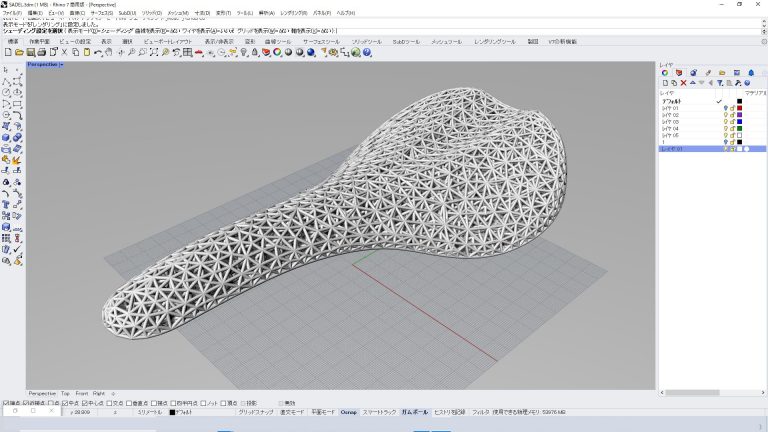Enable the 交点 osnap checkbox

coord(109,403)
